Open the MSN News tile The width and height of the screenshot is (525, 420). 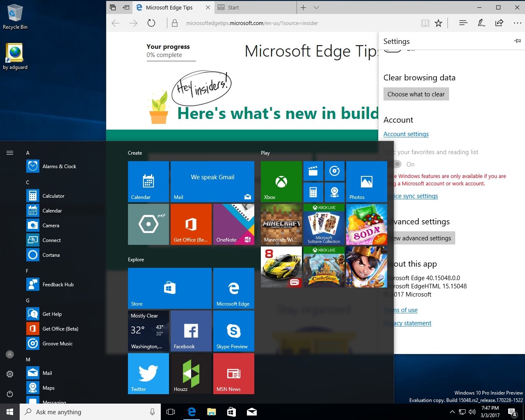(234, 374)
